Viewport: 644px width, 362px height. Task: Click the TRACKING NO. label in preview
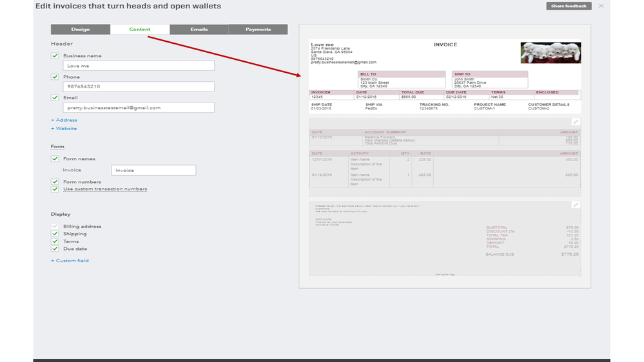pos(434,104)
